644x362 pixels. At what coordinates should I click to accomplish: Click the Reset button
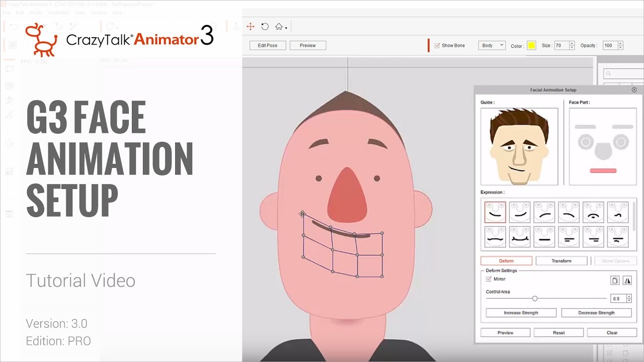click(x=559, y=332)
